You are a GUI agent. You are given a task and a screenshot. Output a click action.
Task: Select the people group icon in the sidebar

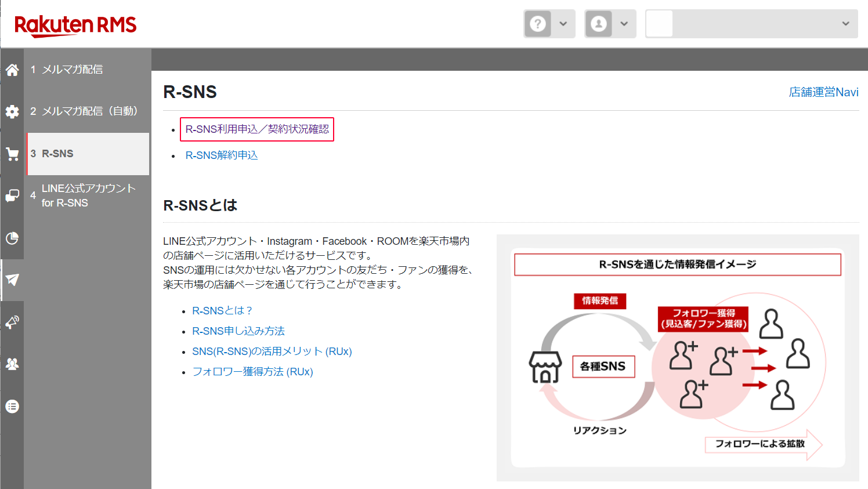point(12,364)
